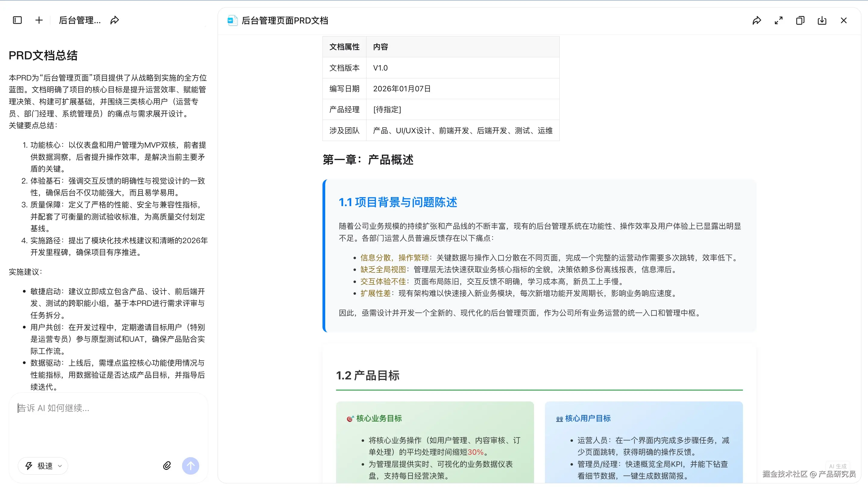Screen dimensions: 868x490
Task: Click the 核心业务目标 card title
Action: (379, 418)
